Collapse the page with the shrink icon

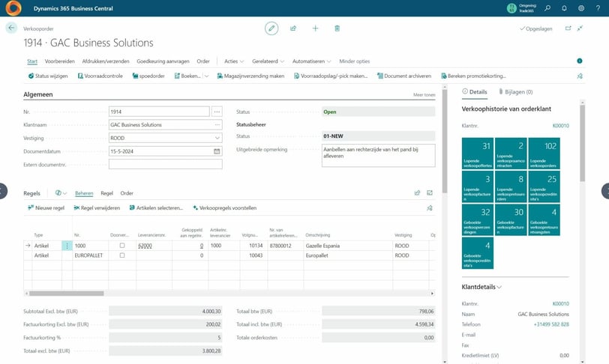click(x=580, y=28)
